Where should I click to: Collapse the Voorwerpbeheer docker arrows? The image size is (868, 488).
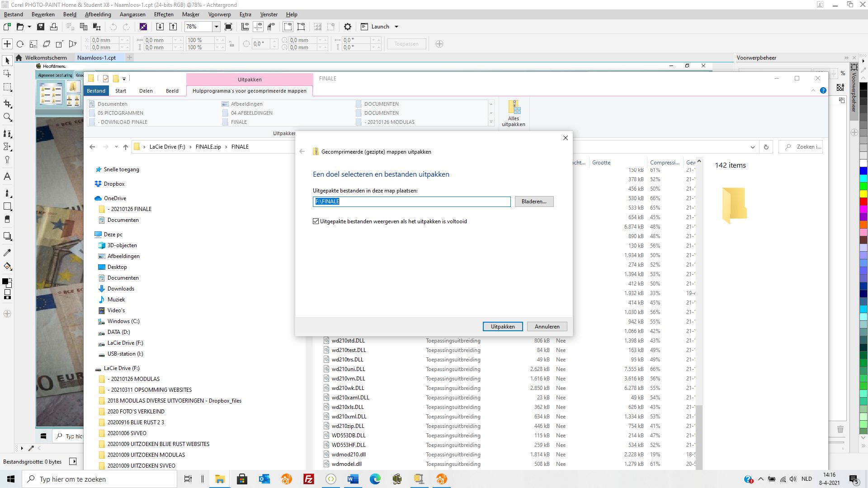click(x=846, y=58)
